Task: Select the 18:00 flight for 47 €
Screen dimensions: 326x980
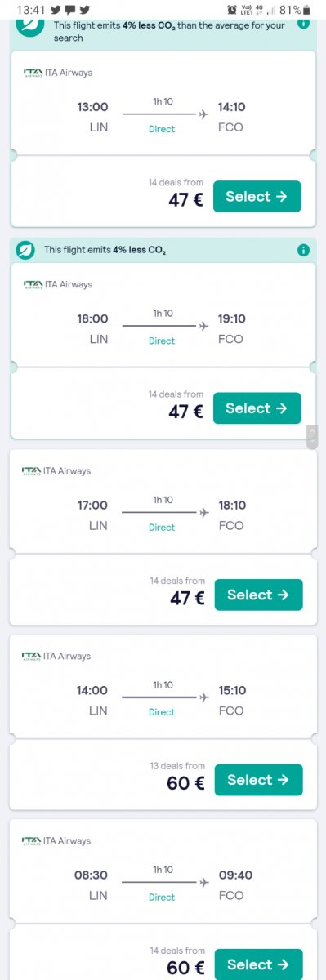Action: pyautogui.click(x=257, y=408)
